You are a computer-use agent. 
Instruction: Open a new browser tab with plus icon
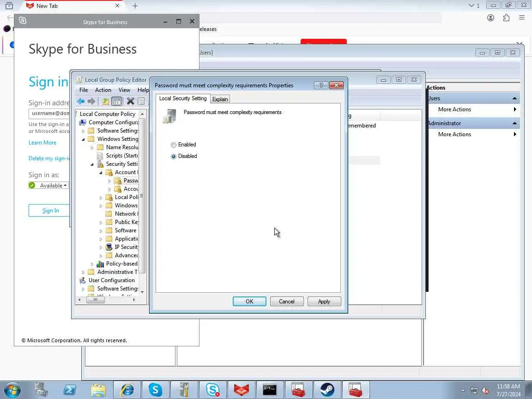click(x=135, y=6)
